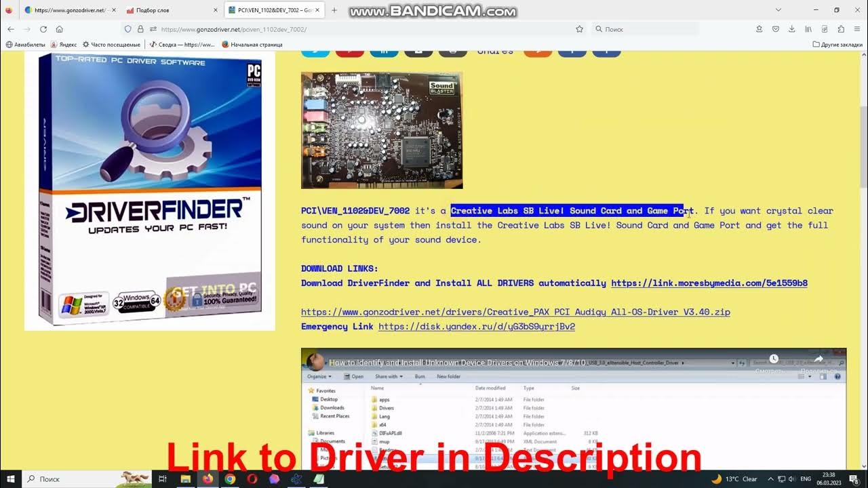Bookmark this page with the star
This screenshot has height=488, width=868.
coord(579,29)
